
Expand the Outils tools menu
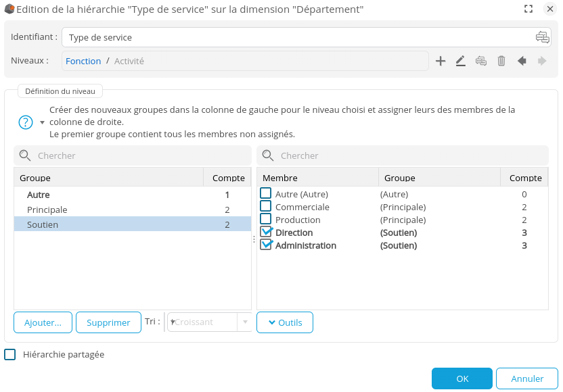point(285,322)
